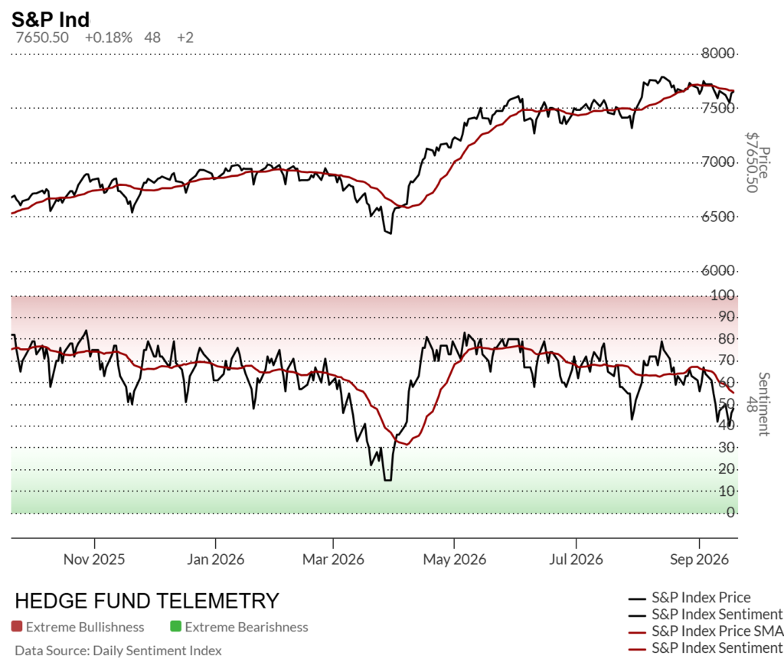Toggle the red S&P Index Sentiment SMA legend entry
The image size is (784, 672).
pos(705,648)
